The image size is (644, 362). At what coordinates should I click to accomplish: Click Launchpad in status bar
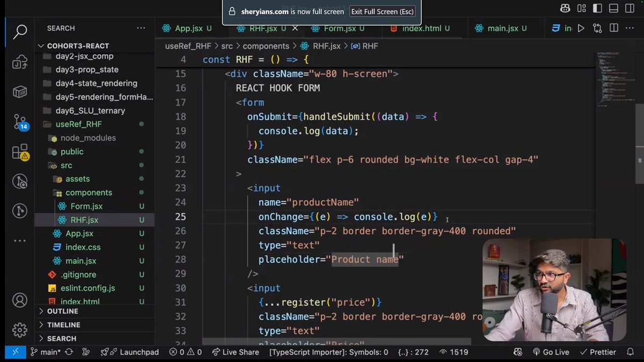(130, 352)
